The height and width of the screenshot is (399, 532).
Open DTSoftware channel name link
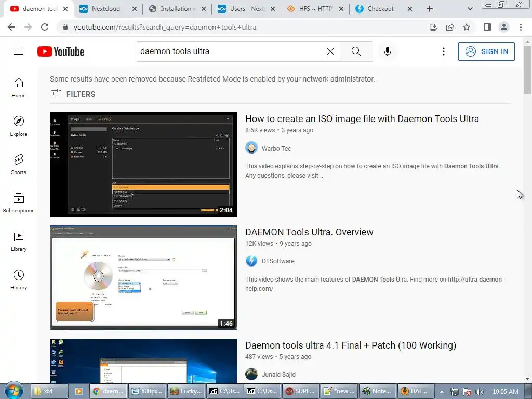(x=278, y=261)
